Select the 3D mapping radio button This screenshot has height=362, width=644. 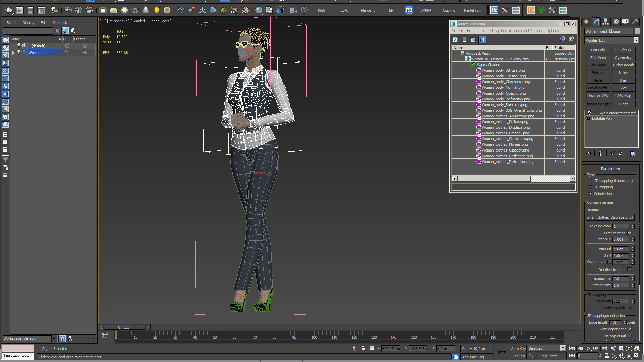tap(590, 187)
